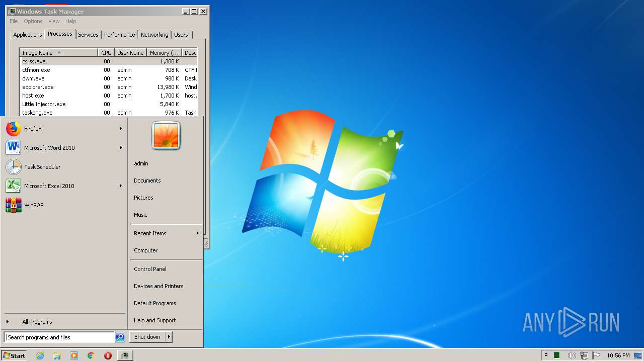Open Documents from the Start menu
The image size is (644, 362).
pos(147,180)
